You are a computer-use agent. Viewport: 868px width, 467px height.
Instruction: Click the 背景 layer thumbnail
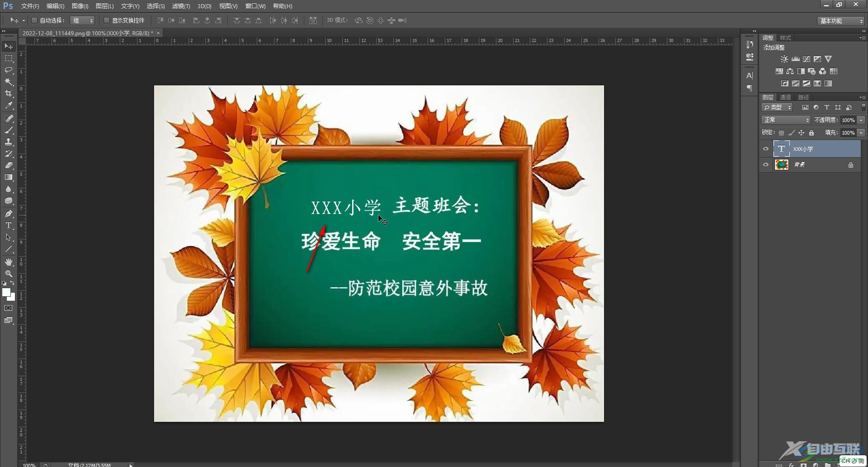781,164
